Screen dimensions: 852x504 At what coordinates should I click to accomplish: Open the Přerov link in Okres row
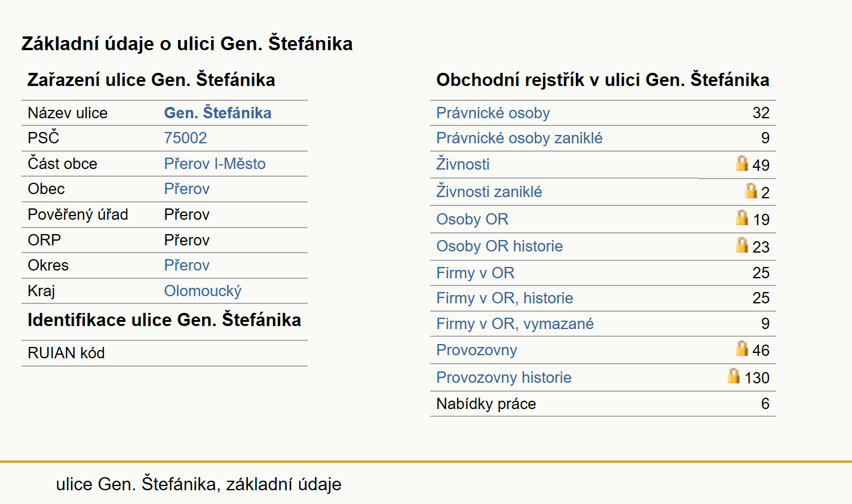[x=186, y=265]
